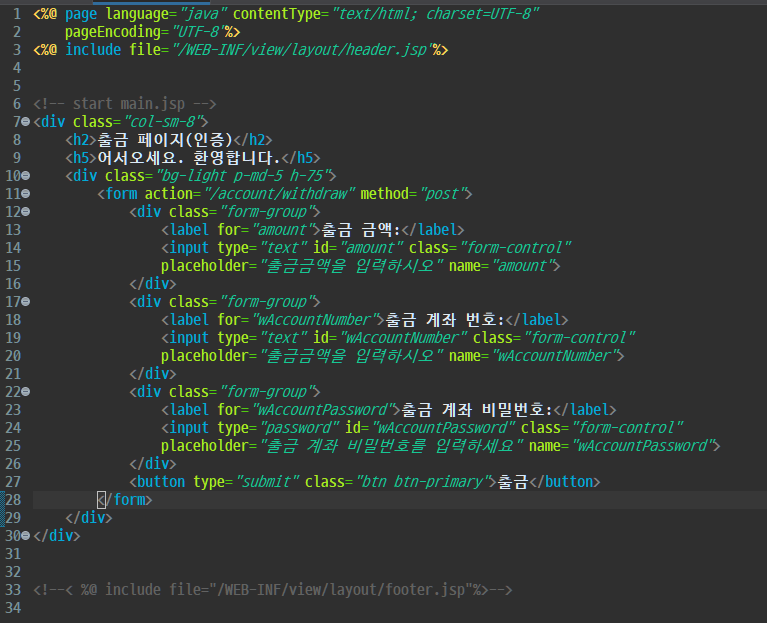This screenshot has height=623, width=767.
Task: Click the commented footer.jsp include line
Action: click(x=272, y=589)
